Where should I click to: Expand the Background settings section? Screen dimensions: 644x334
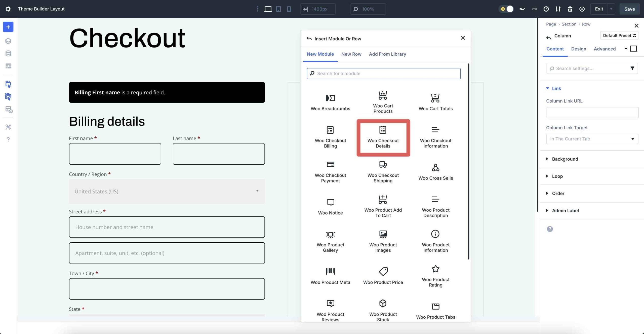coord(565,159)
